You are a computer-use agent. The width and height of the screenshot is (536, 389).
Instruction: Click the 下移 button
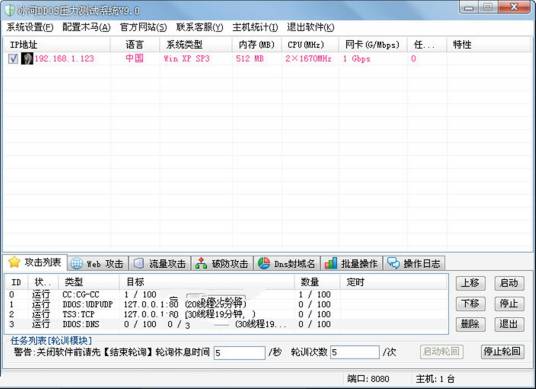(x=470, y=303)
